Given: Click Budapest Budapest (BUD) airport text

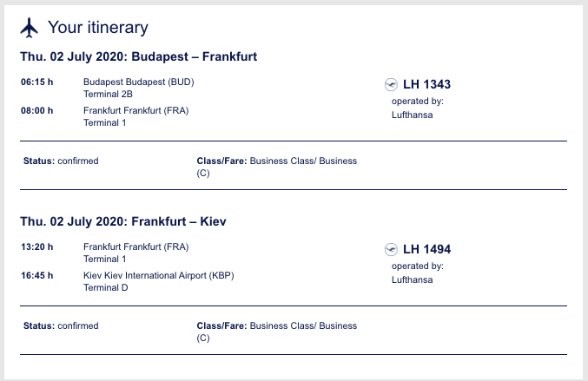Looking at the screenshot, I should coord(139,82).
